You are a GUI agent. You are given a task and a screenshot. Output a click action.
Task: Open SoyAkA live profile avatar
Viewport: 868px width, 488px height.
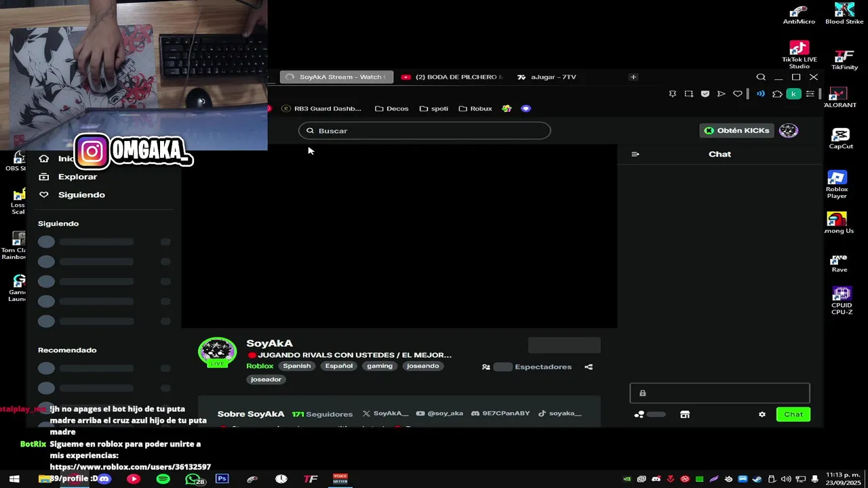217,352
